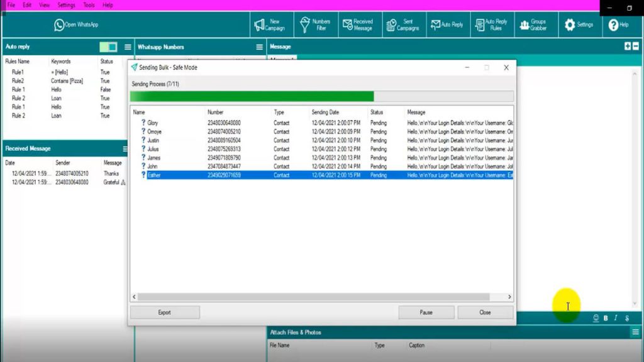
Task: Pause the bulk sending process
Action: click(x=426, y=312)
